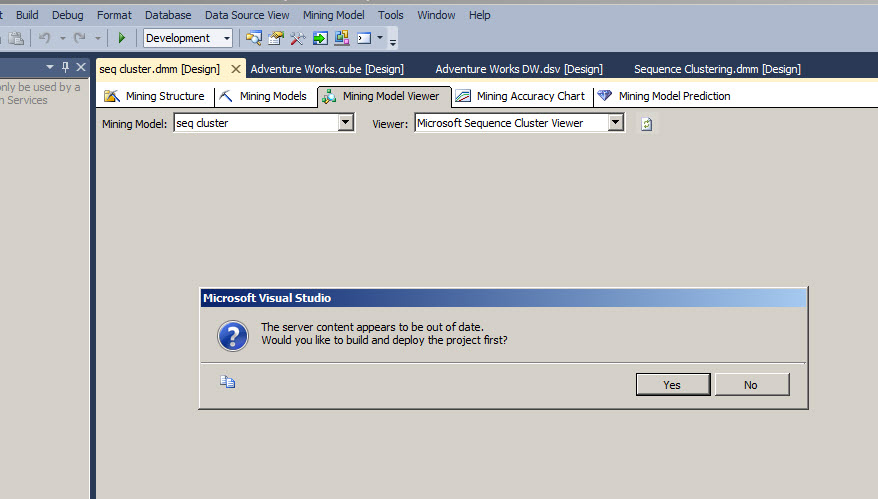Click the Mining Models pickaxe icon

tap(226, 96)
